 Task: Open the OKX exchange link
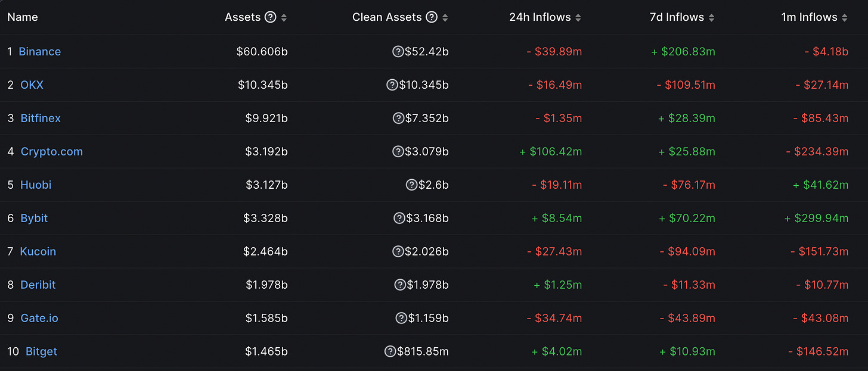32,85
